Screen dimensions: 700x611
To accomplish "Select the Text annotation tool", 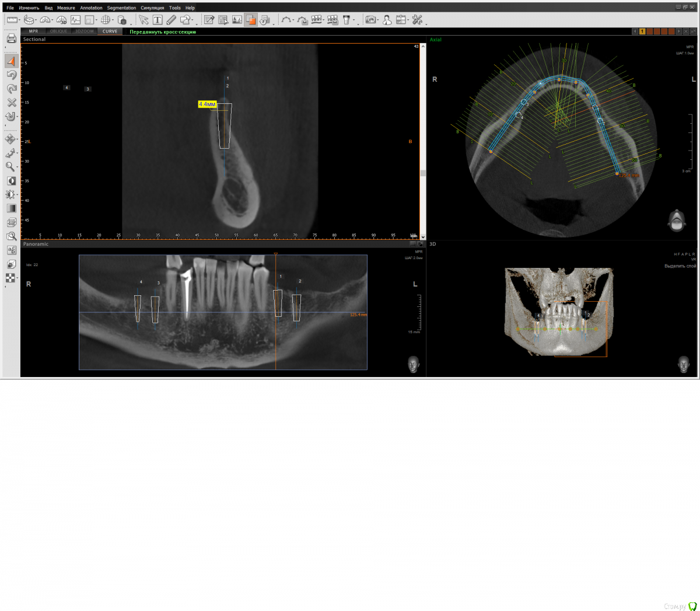I will click(x=157, y=20).
